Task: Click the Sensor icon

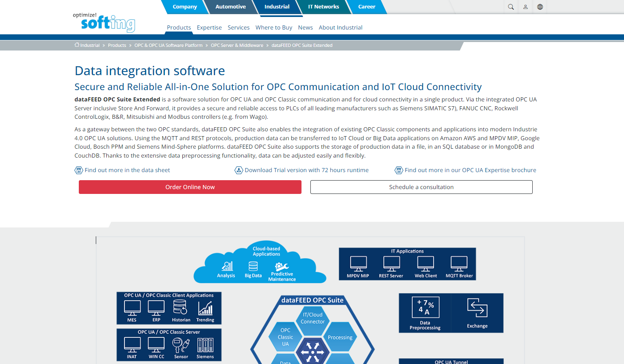Action: tap(181, 345)
